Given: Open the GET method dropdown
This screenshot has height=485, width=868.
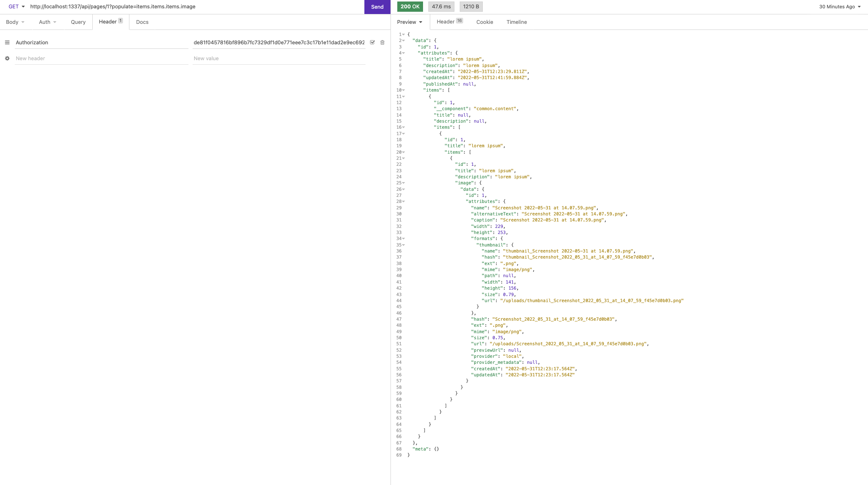Looking at the screenshot, I should pyautogui.click(x=17, y=6).
